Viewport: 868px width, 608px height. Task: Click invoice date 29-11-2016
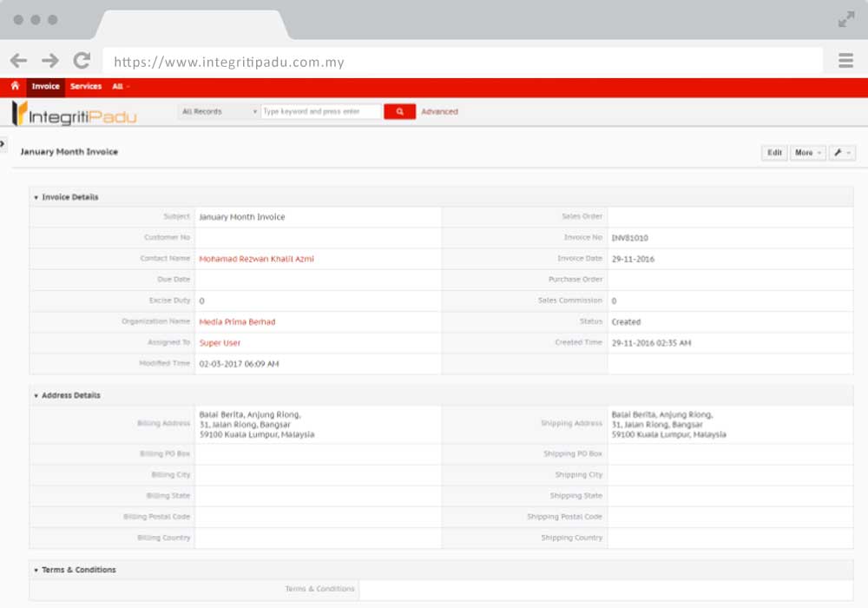tap(633, 259)
